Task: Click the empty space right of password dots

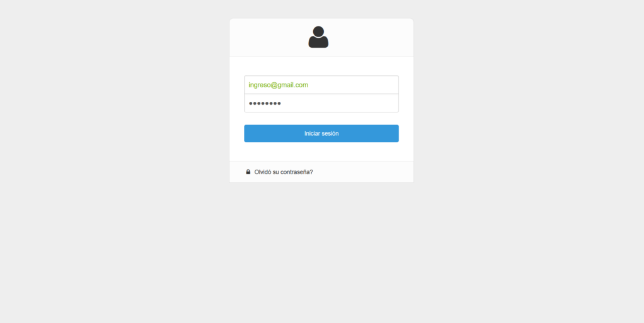Action: point(341,103)
